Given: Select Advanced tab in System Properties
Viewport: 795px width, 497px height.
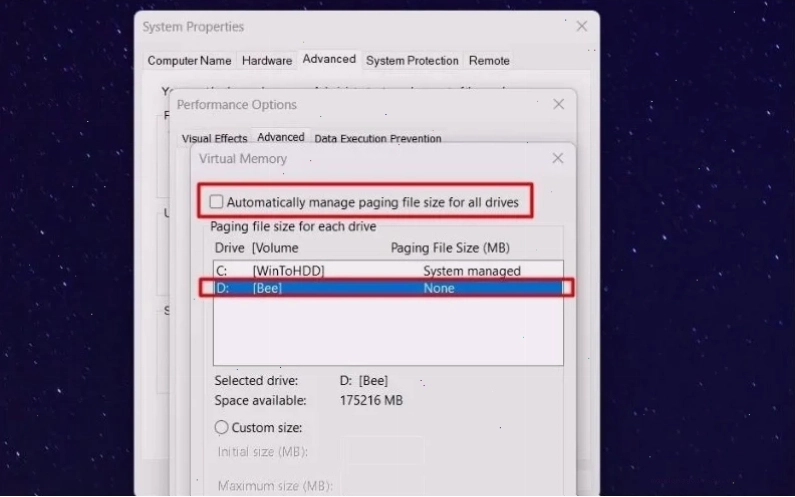Looking at the screenshot, I should click(329, 59).
